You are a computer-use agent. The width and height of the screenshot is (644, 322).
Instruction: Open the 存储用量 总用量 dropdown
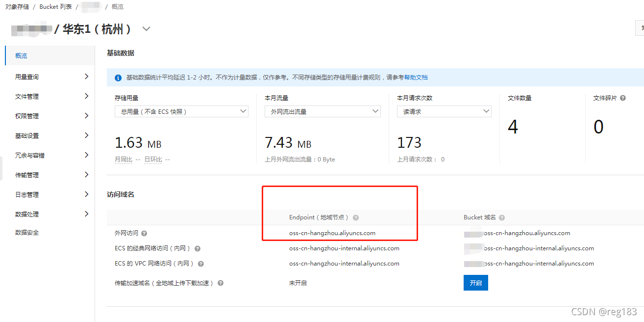click(x=181, y=111)
